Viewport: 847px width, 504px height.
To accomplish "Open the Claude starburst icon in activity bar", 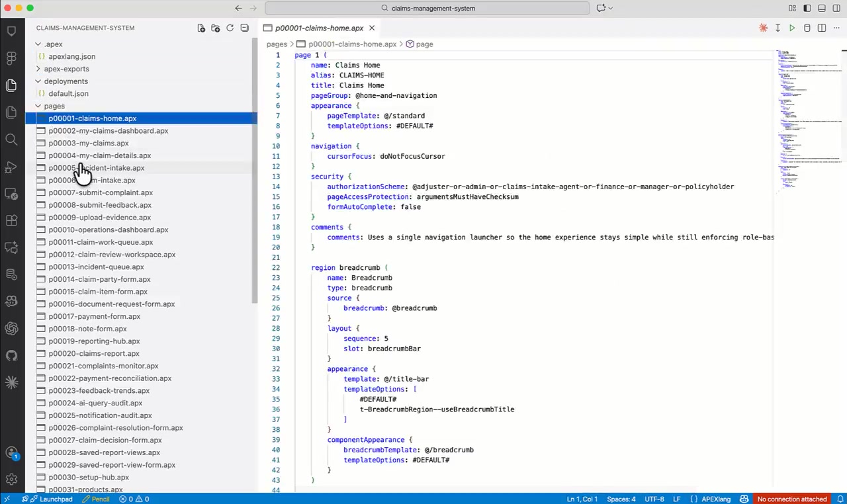I will point(11,382).
